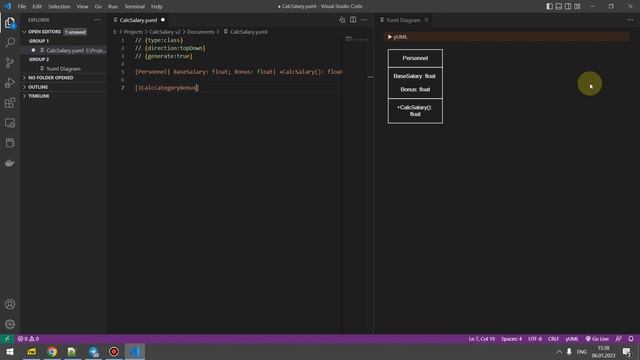
Task: Click the Personnel class box in diagram
Action: click(x=415, y=86)
